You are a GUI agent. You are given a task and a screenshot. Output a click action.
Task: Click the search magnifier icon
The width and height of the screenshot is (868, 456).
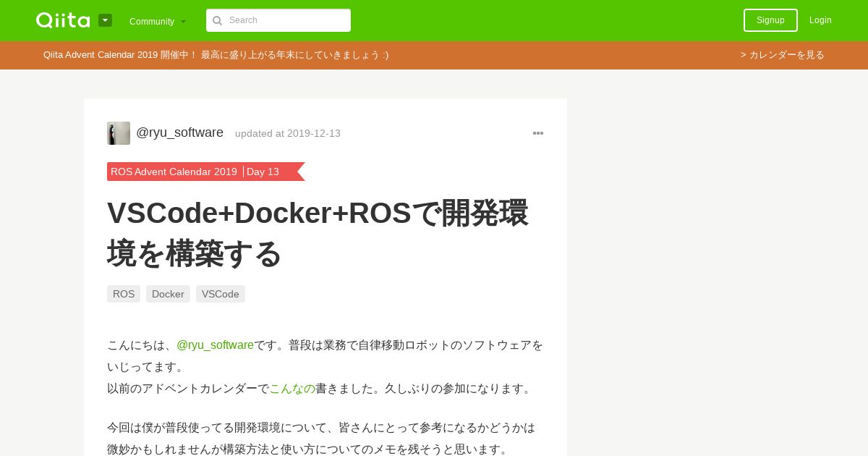tap(217, 20)
